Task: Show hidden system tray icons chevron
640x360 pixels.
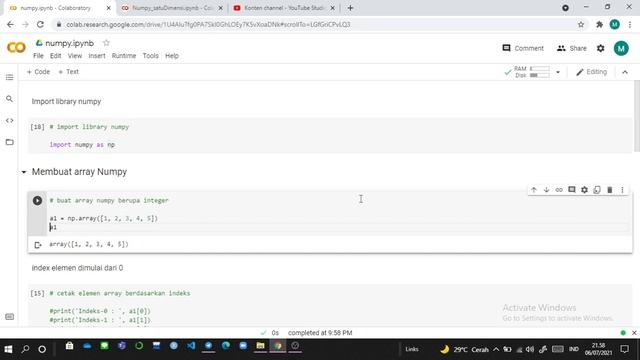Action: [496, 349]
